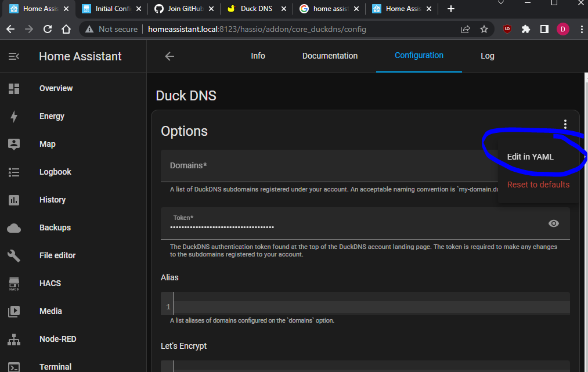588x372 pixels.
Task: Close the Join GitHub browser tab
Action: [211, 9]
